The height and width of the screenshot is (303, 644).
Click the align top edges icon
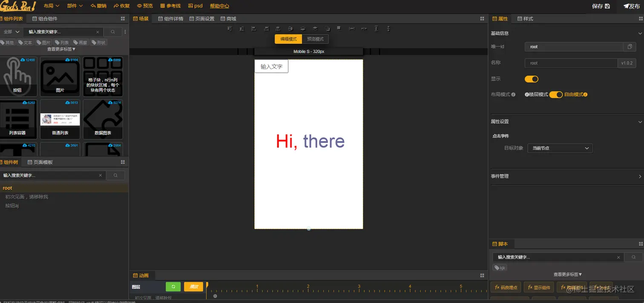point(230,29)
